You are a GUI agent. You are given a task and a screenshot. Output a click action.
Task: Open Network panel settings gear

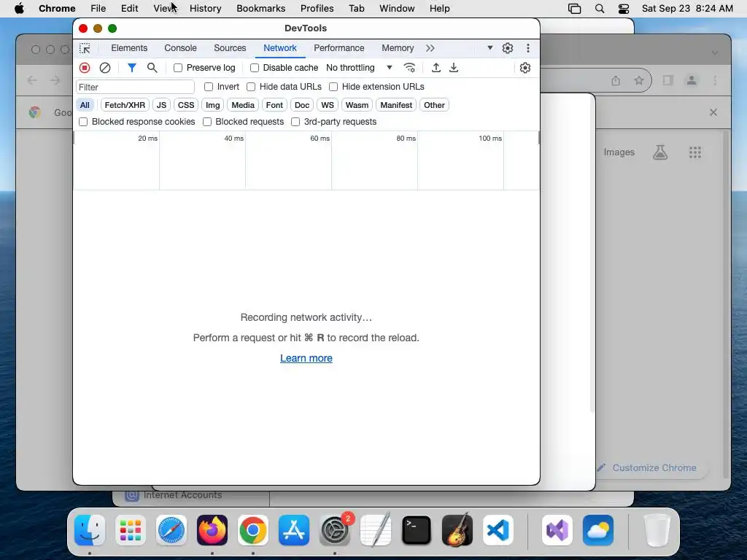click(525, 68)
